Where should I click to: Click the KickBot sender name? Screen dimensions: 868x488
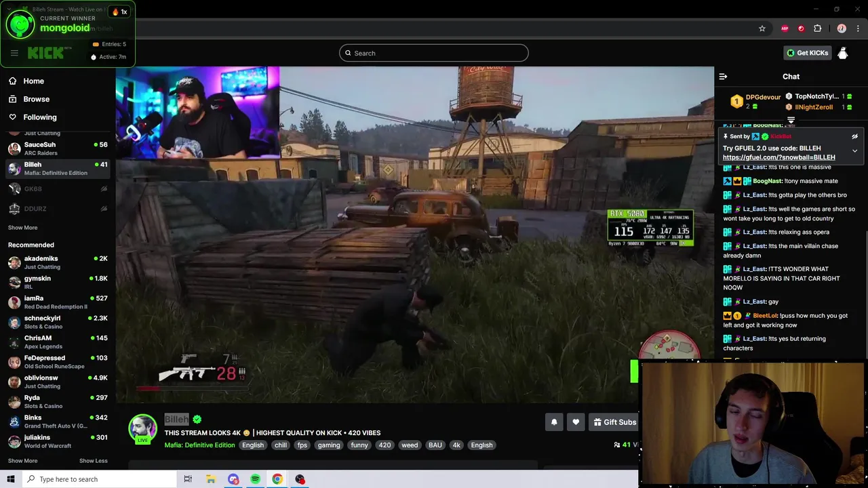pos(781,136)
